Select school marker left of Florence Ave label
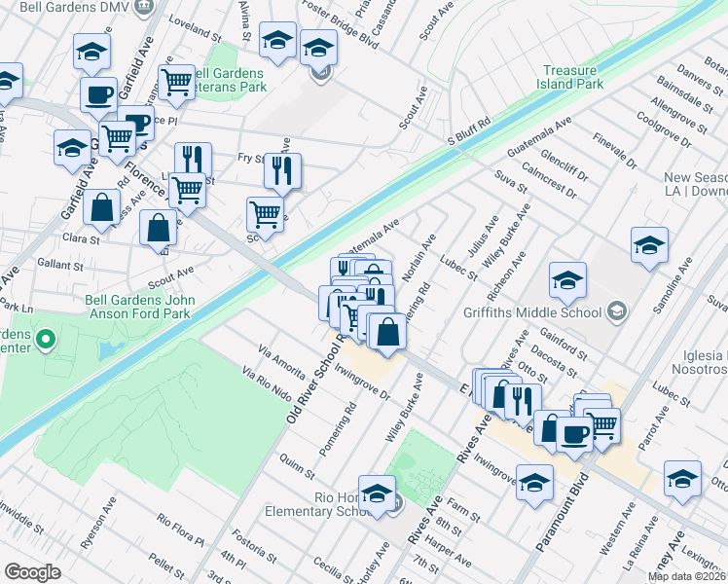This screenshot has width=728, height=584. [72, 150]
